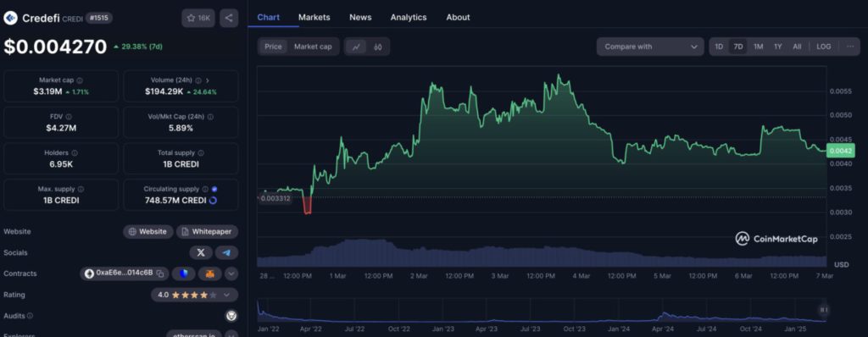Open Market cap info tooltip icon
This screenshot has width=868, height=337.
[x=80, y=80]
